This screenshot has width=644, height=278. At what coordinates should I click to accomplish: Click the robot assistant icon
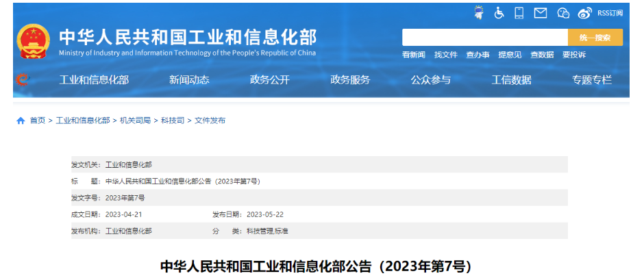click(x=478, y=13)
